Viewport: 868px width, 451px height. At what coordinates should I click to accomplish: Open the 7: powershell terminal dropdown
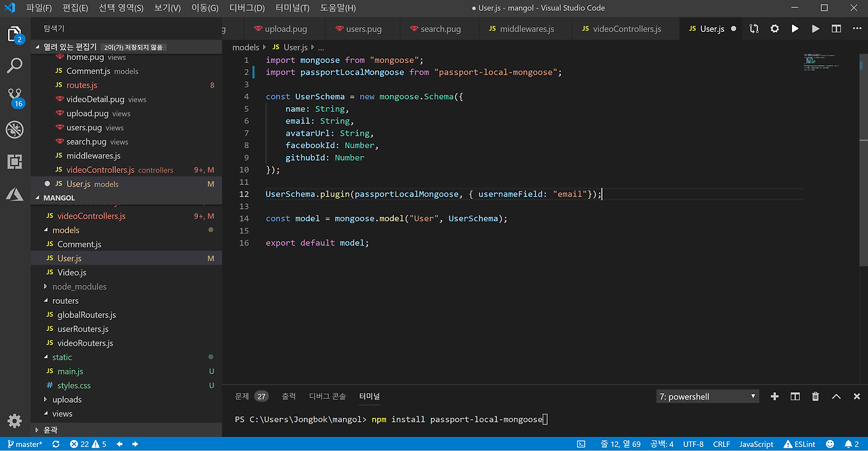click(x=707, y=396)
